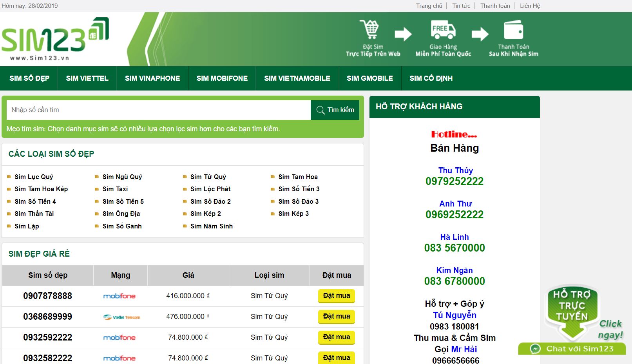Click the Viettel Telecom logo for 0368689999

click(x=121, y=317)
